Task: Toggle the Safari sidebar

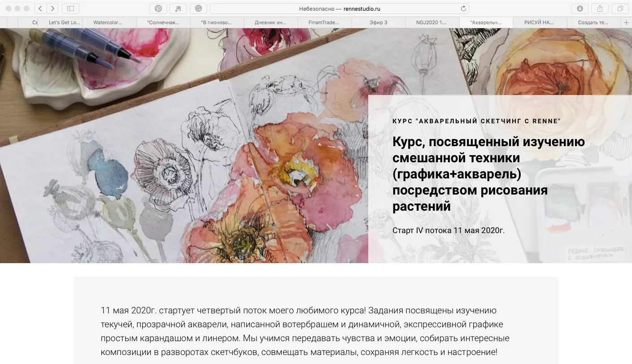Action: coord(70,8)
